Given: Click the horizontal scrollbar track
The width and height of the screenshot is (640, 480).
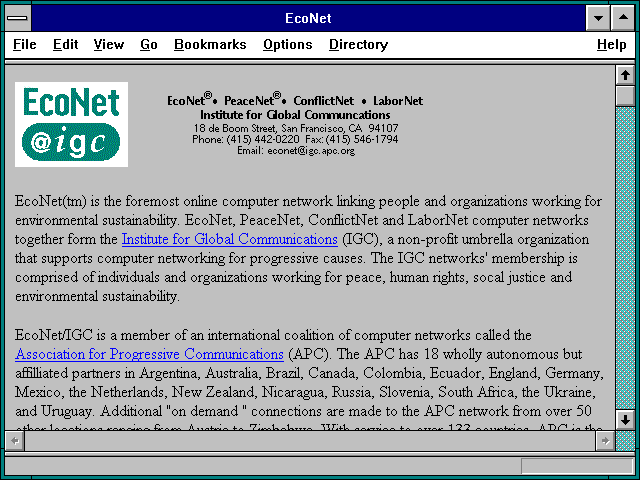Looking at the screenshot, I should [310, 441].
